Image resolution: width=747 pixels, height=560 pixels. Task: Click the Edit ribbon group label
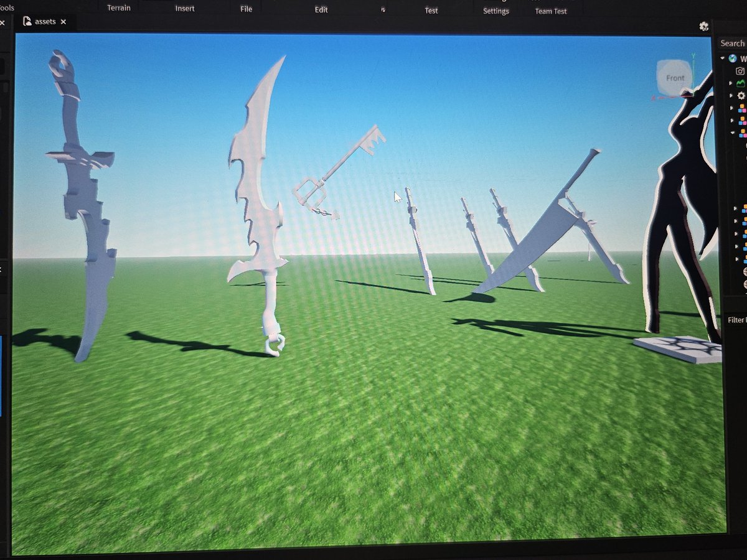click(321, 10)
